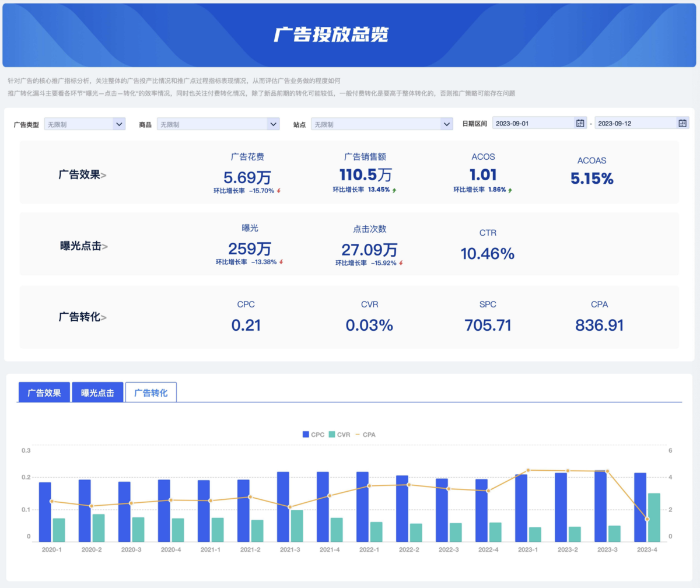Viewport: 700px width, 588px height.
Task: Click the red down arrow under 曝光
Action: tap(281, 262)
